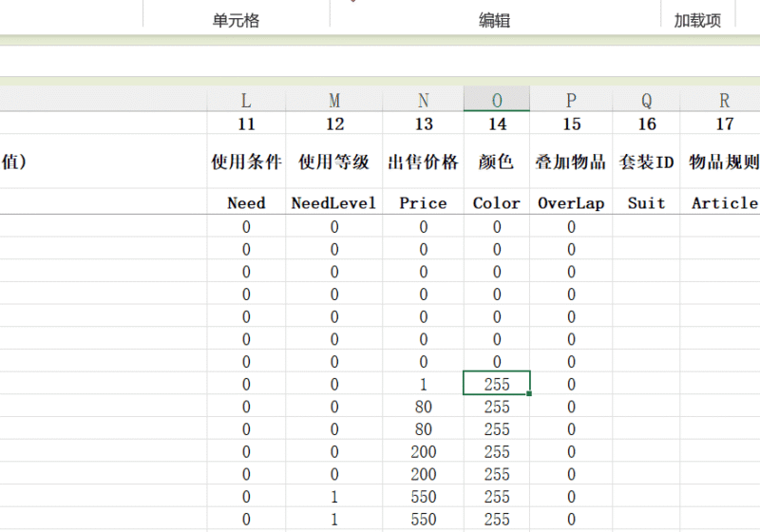Click into the formula bar area

pyautogui.click(x=380, y=61)
